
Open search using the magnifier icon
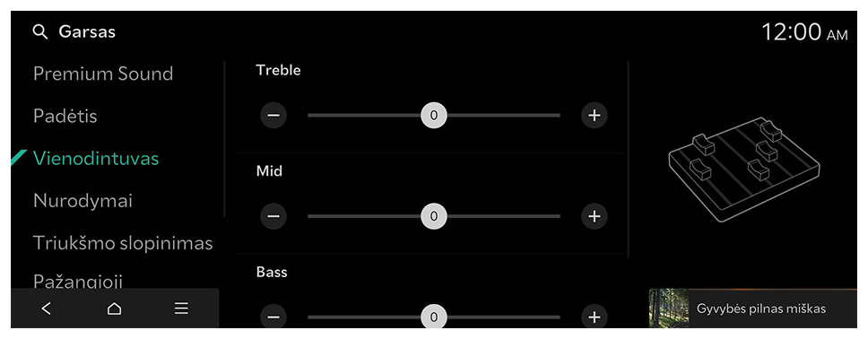click(40, 32)
